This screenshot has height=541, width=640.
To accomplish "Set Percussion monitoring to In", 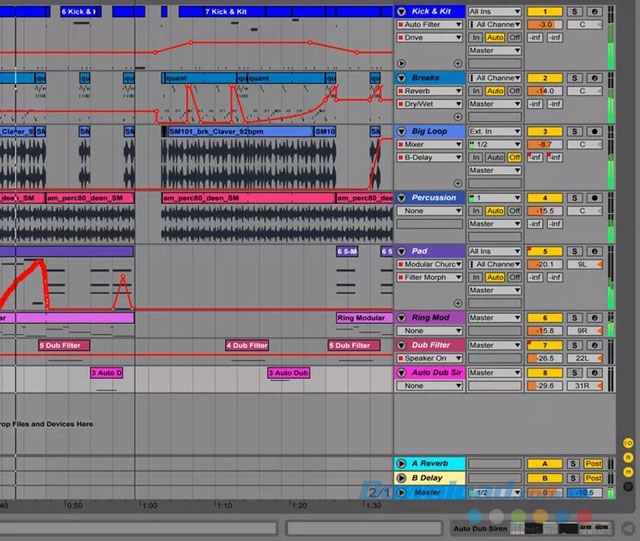I will [476, 211].
